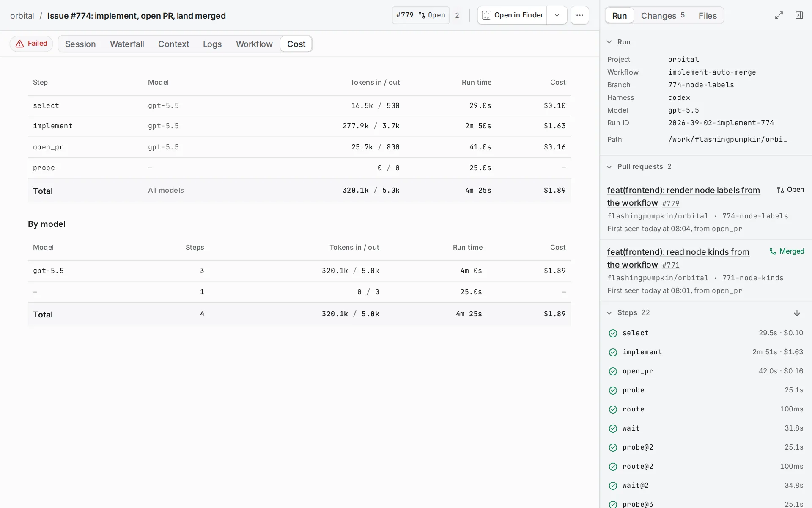Click the success check icon beside route step
Screen dimensions: 812x508
point(613,410)
